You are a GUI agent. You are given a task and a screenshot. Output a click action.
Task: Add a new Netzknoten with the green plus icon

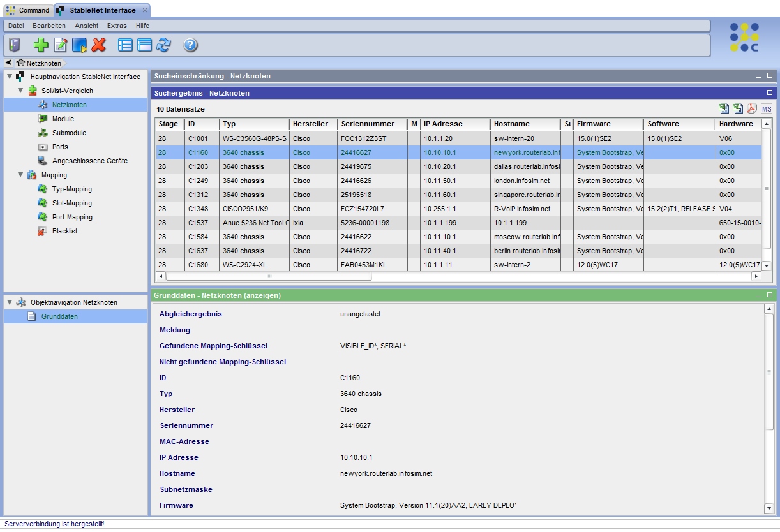click(x=41, y=45)
